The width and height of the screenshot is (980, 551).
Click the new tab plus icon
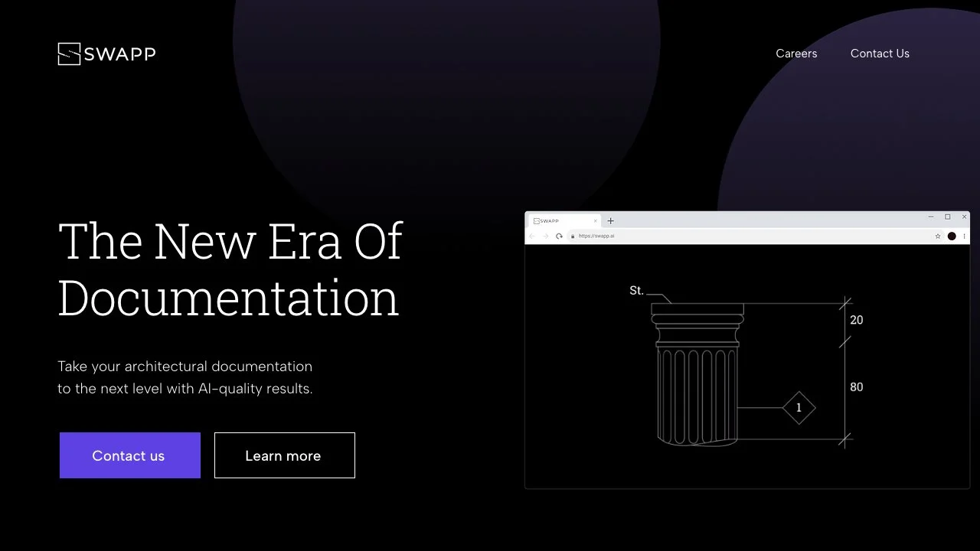click(x=610, y=220)
